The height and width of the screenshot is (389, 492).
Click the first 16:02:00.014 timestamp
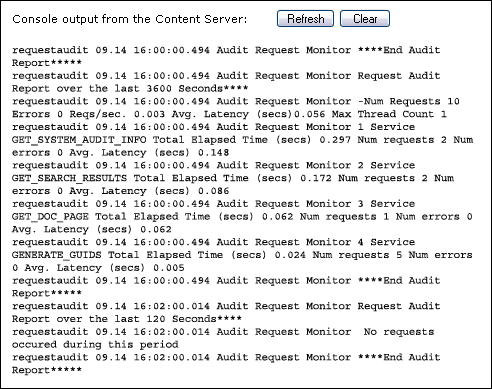(172, 306)
